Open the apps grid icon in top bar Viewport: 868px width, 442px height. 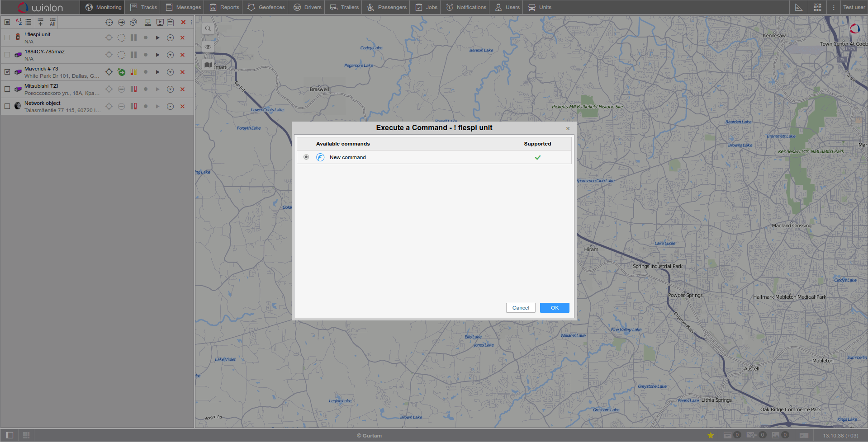(817, 7)
